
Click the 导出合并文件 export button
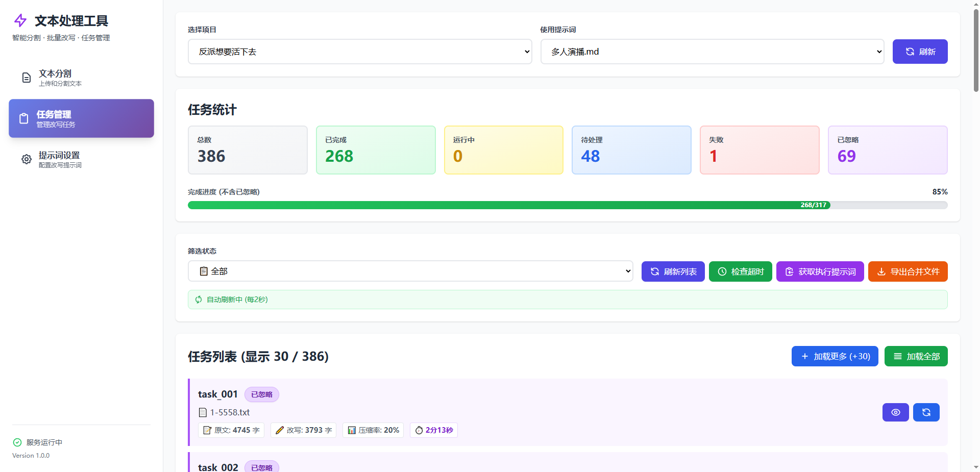click(908, 271)
